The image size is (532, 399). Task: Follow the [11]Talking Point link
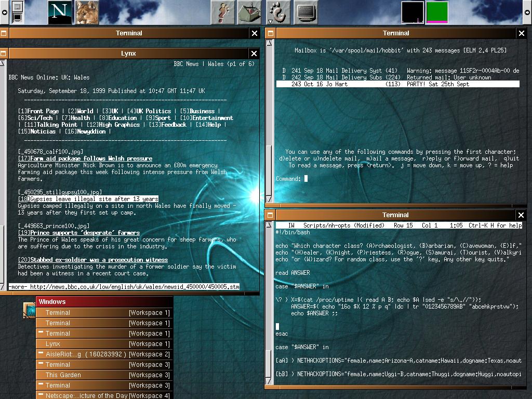point(51,125)
